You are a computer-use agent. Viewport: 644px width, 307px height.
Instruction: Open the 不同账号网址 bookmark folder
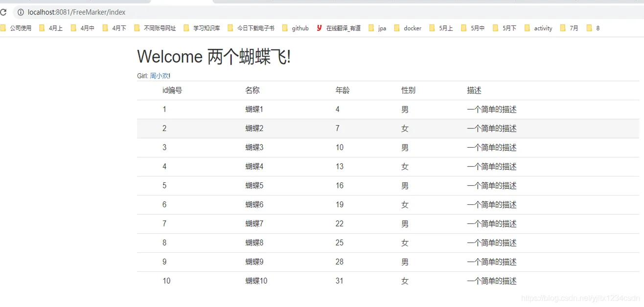point(155,28)
